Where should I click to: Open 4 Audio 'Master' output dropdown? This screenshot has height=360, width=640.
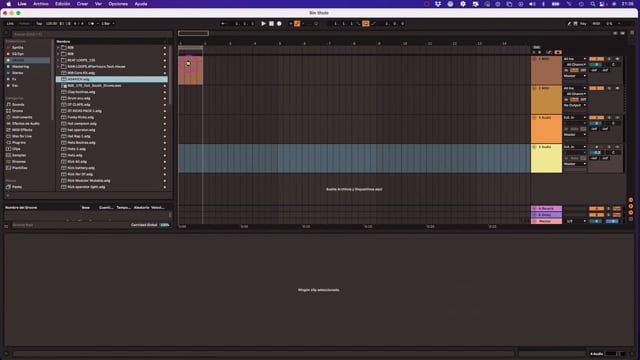coord(575,164)
